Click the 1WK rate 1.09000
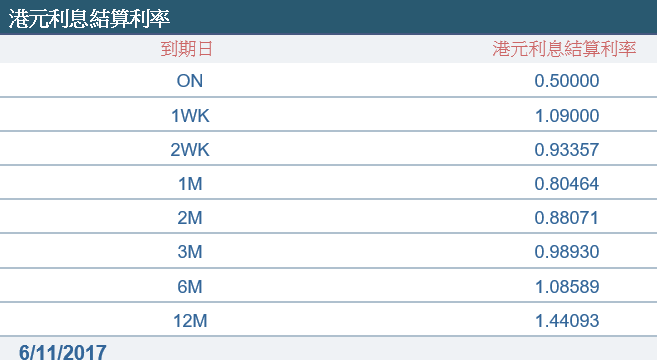The width and height of the screenshot is (657, 360). [567, 116]
